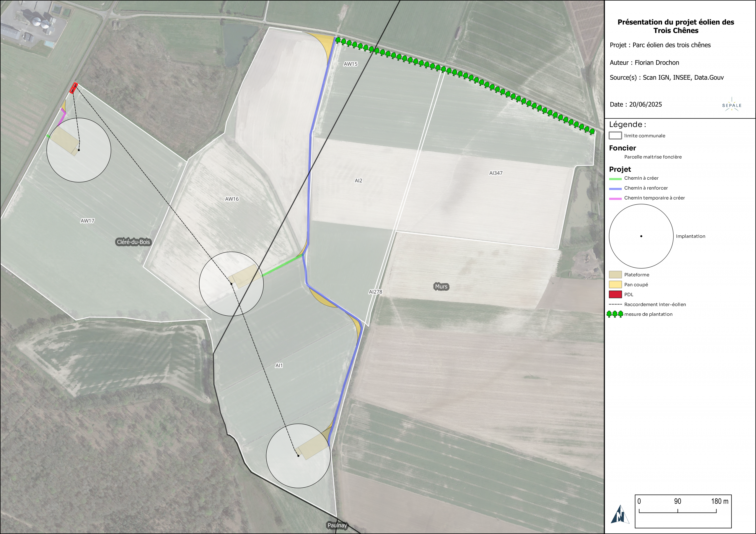Click the AW17 parcel label

87,221
